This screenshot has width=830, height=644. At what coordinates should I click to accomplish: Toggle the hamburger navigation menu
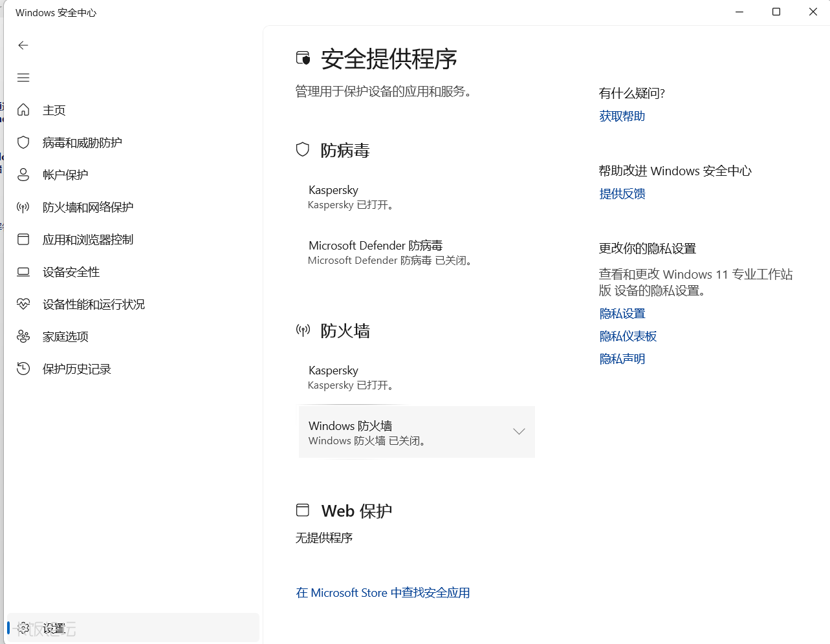(x=23, y=78)
